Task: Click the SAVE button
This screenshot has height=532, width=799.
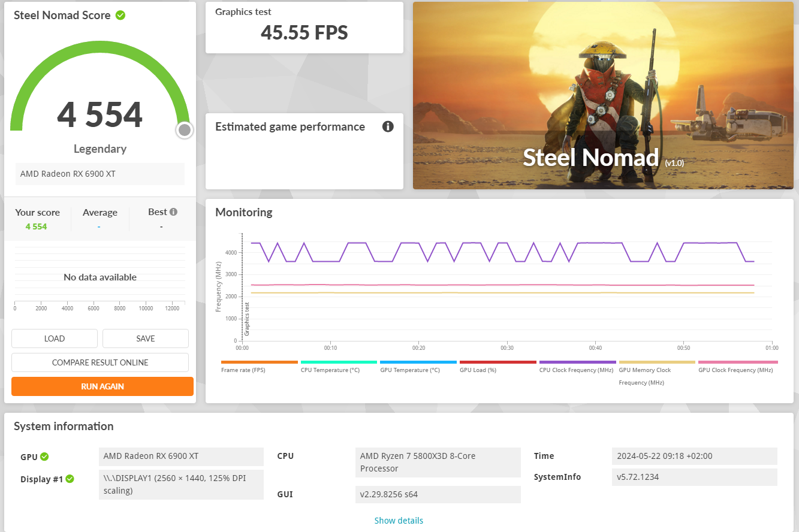Action: pyautogui.click(x=146, y=338)
